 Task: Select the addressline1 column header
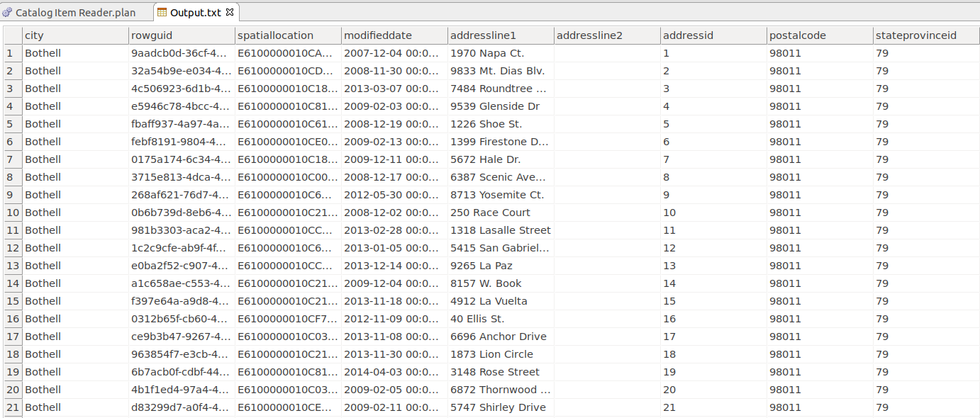(477, 35)
